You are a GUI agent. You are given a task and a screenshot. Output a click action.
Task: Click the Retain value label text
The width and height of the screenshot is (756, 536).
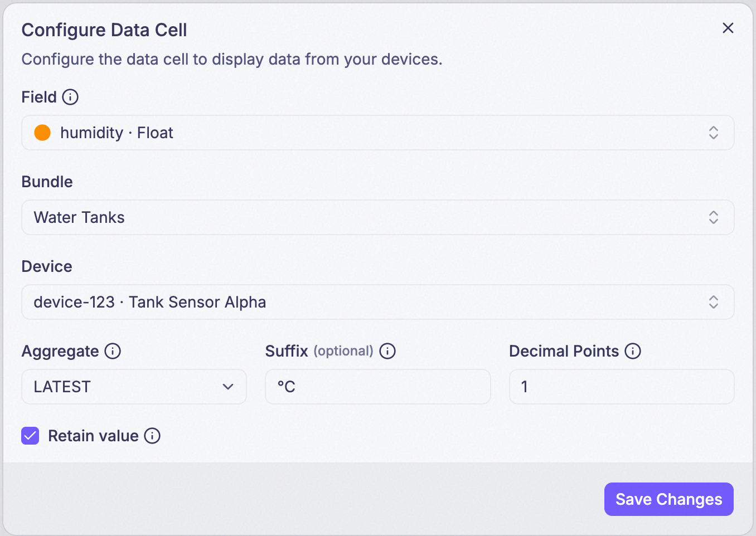click(93, 436)
